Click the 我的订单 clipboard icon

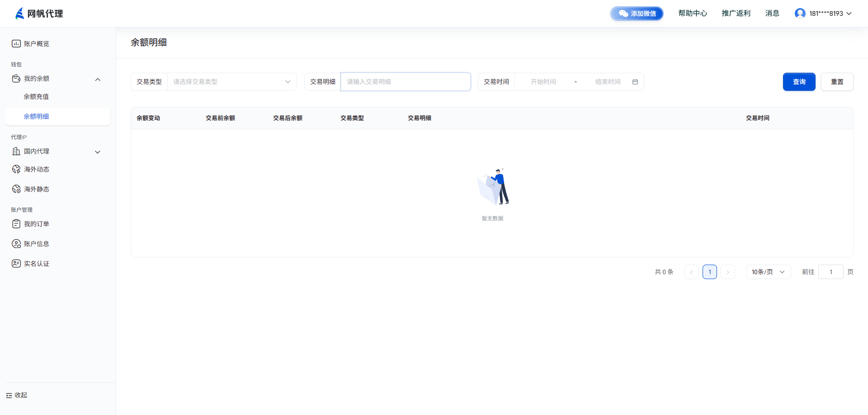click(16, 224)
